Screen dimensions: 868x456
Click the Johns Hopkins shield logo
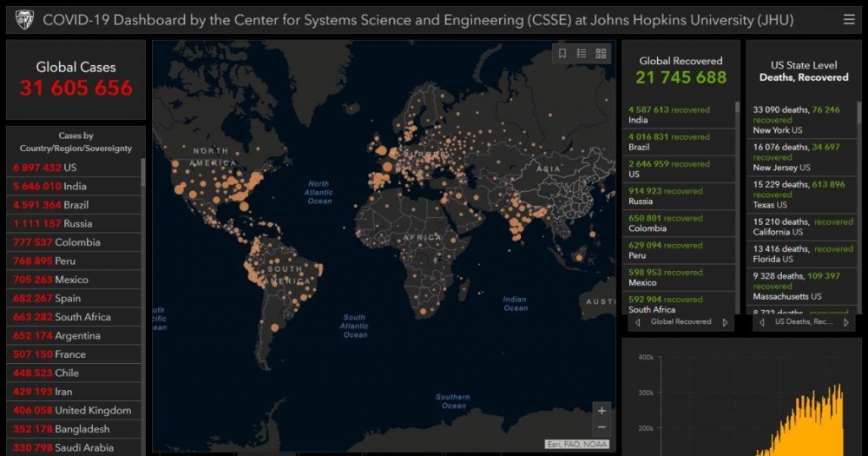coord(24,19)
